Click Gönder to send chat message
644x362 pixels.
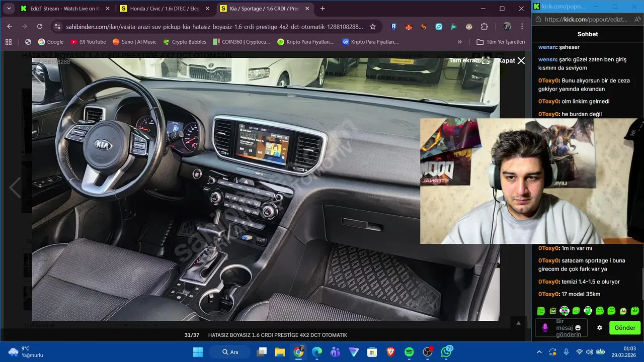[x=625, y=328]
